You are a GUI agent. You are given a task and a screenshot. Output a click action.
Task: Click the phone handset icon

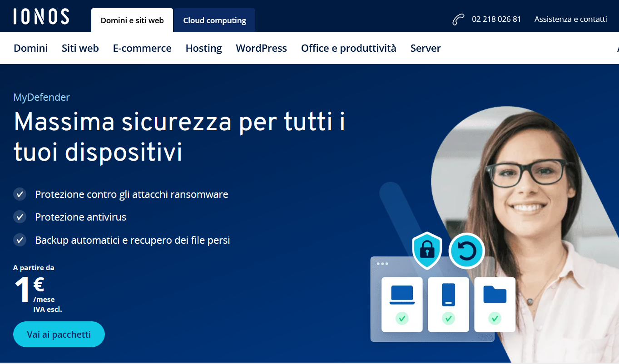(x=458, y=20)
